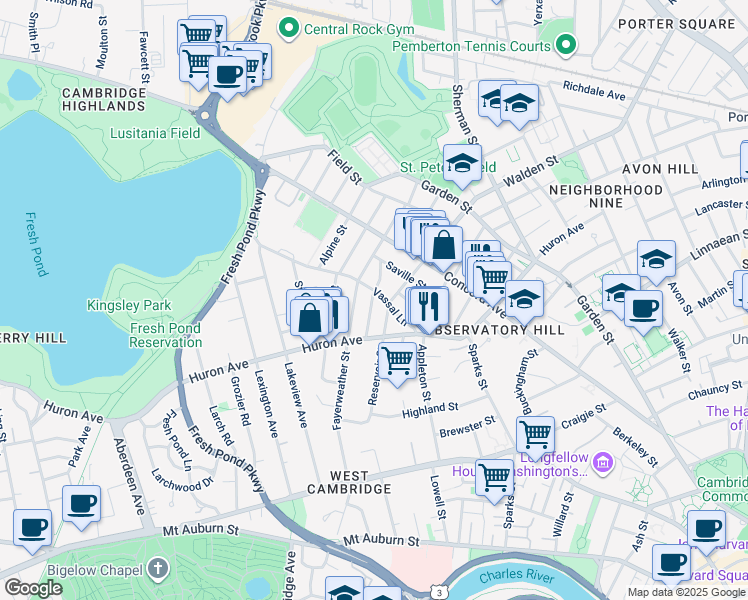Click the coffee cup marker right of Park Ave
748x600 pixels.
82,506
